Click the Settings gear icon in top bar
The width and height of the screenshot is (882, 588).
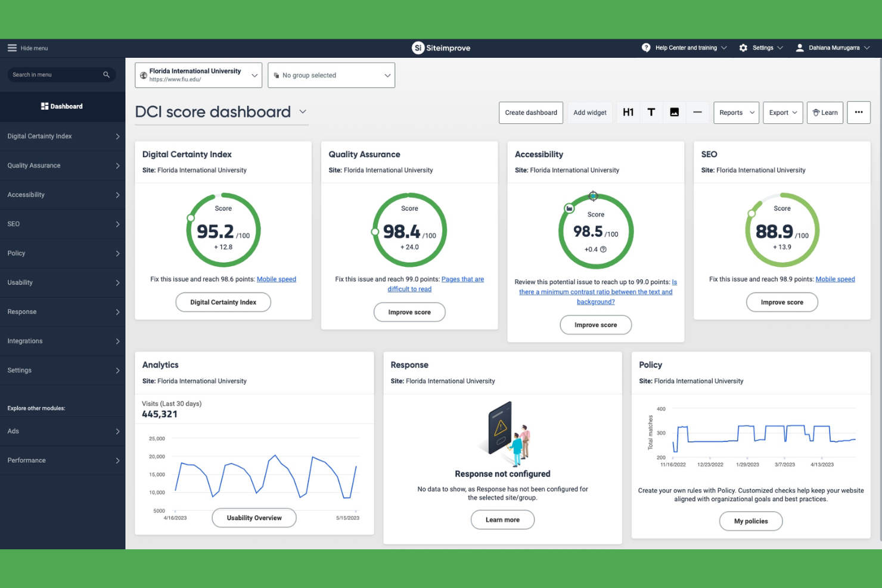(x=743, y=48)
